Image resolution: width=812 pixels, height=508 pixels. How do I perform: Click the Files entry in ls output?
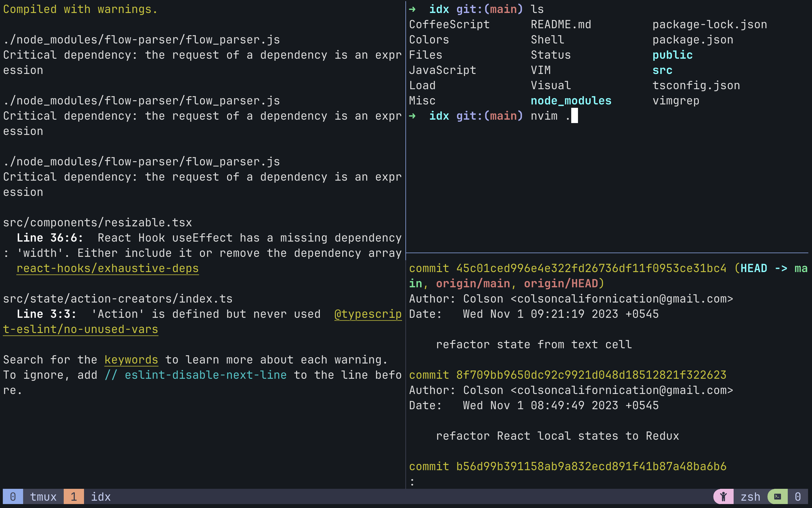tap(425, 55)
